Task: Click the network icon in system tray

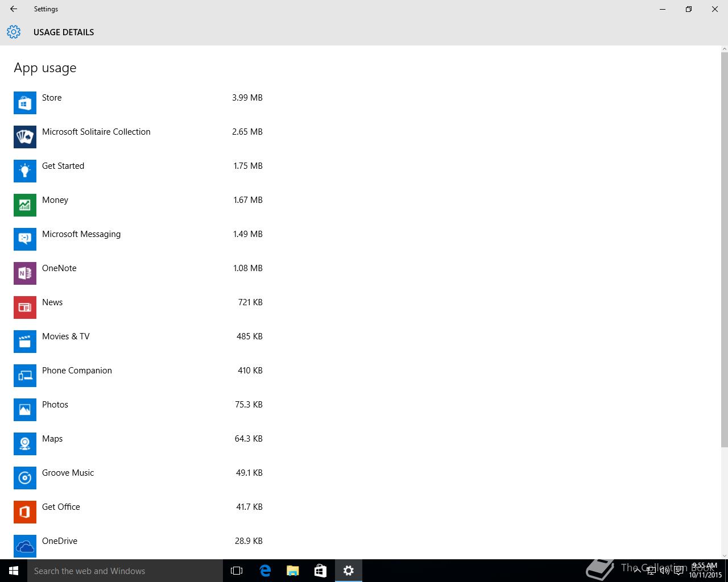Action: tap(651, 571)
